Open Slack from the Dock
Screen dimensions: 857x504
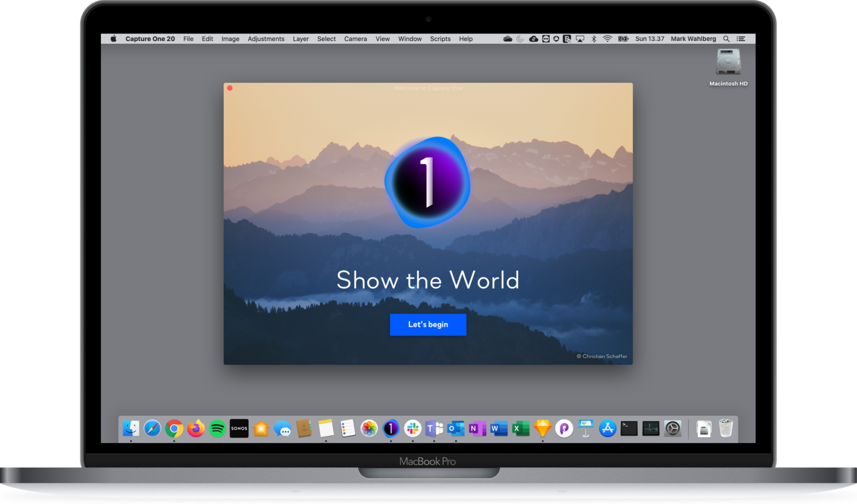pos(412,429)
